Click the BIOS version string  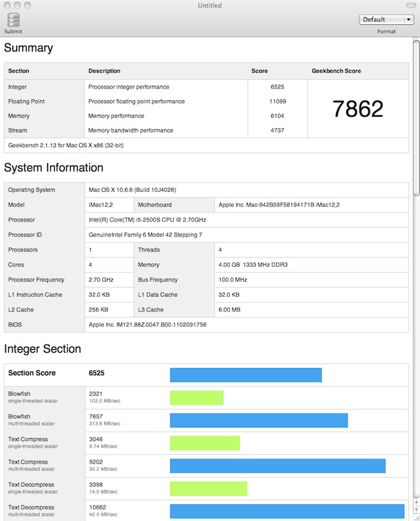(x=148, y=325)
